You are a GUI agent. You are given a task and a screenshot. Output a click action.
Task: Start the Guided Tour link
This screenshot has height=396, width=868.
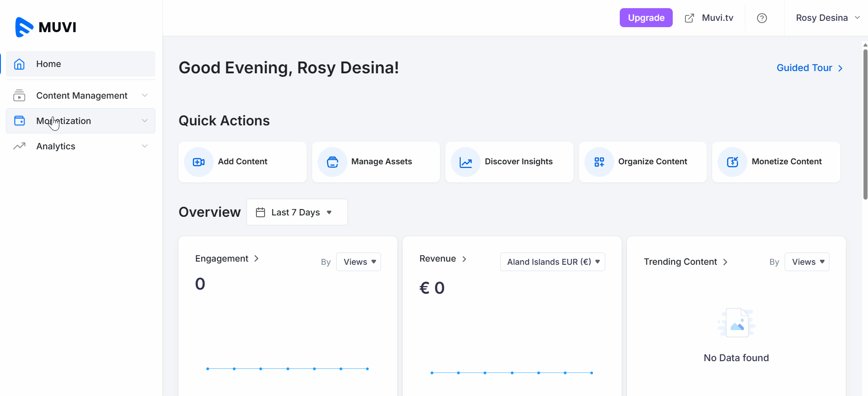click(809, 68)
